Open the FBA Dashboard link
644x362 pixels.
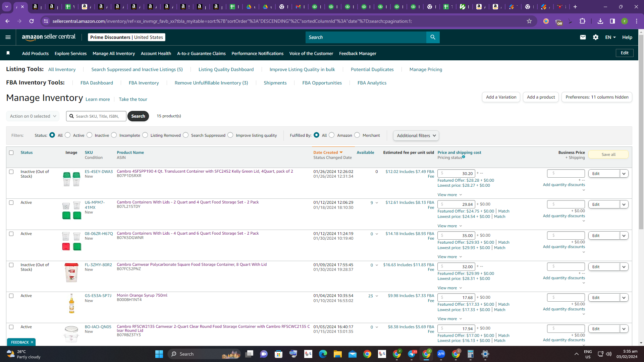point(97,83)
